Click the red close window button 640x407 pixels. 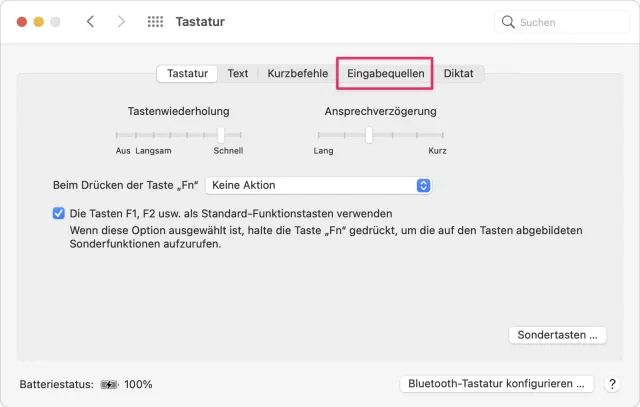(x=22, y=21)
